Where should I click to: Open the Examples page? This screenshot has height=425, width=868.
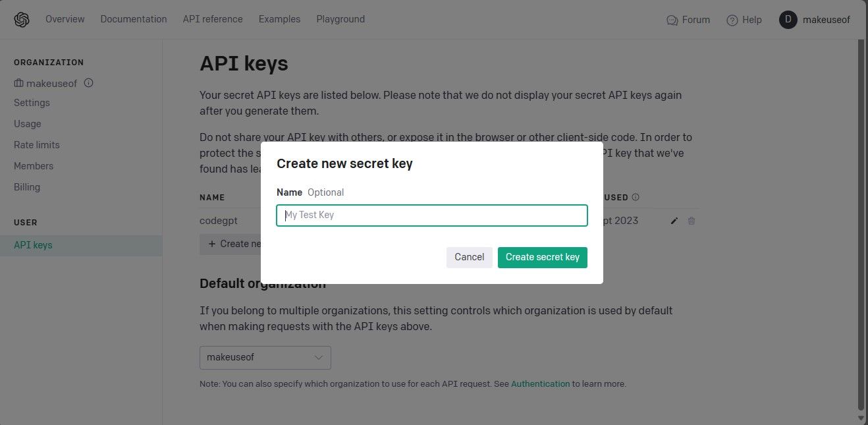pyautogui.click(x=279, y=19)
